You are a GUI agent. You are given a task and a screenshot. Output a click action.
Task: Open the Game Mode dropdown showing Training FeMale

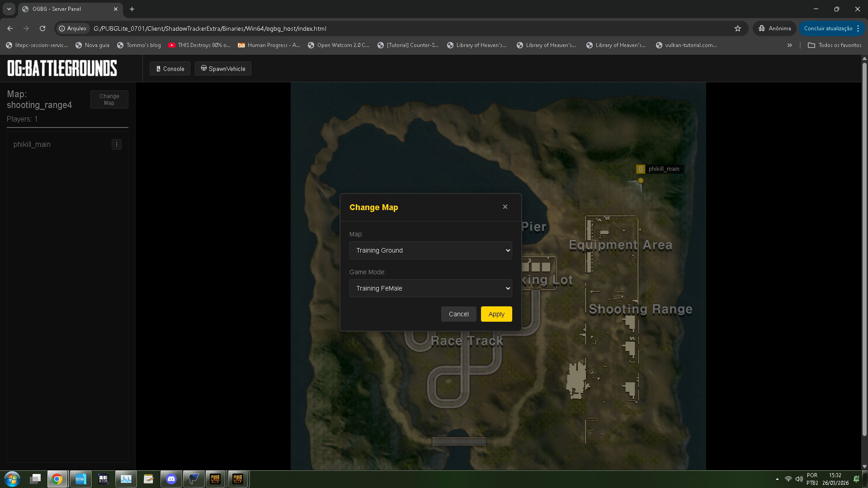pyautogui.click(x=430, y=288)
